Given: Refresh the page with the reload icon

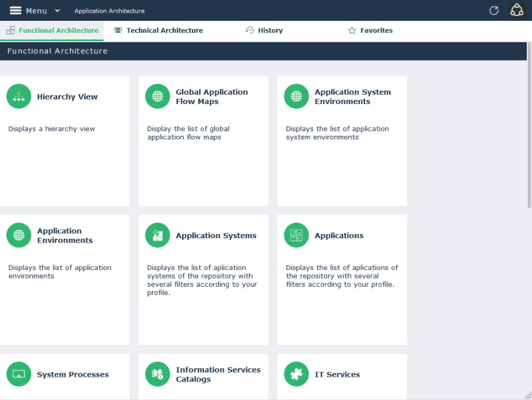Looking at the screenshot, I should coord(494,10).
